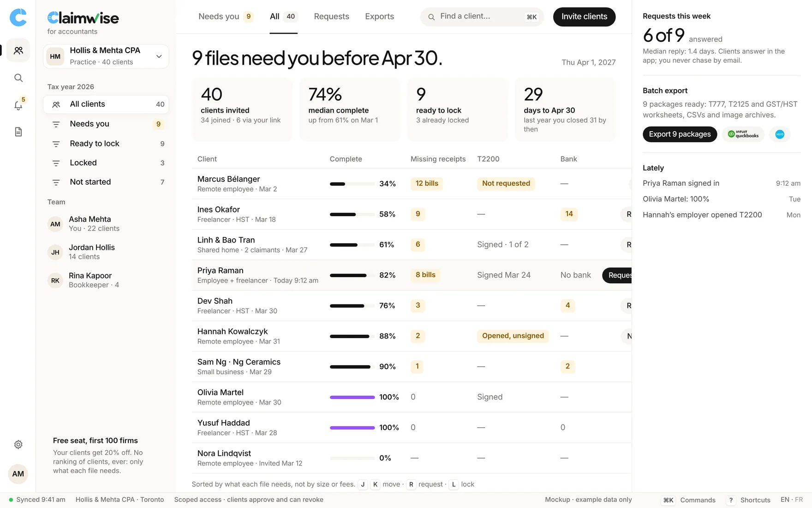
Task: Click the Find a client search field
Action: (x=482, y=17)
